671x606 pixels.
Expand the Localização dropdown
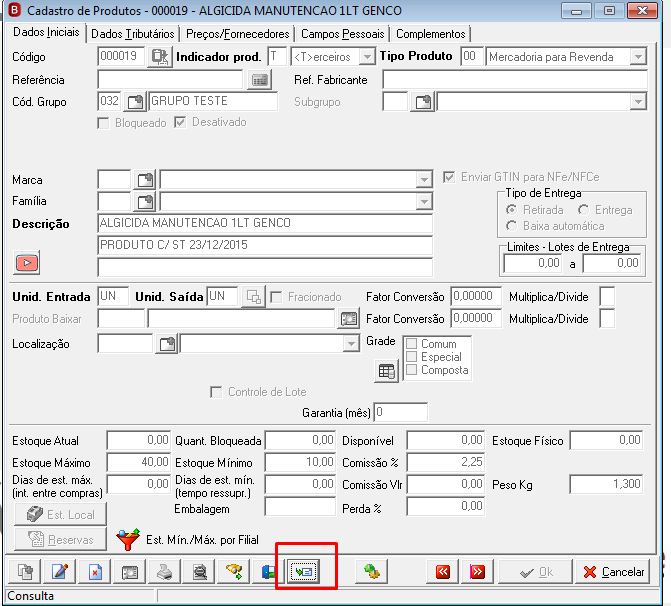350,344
